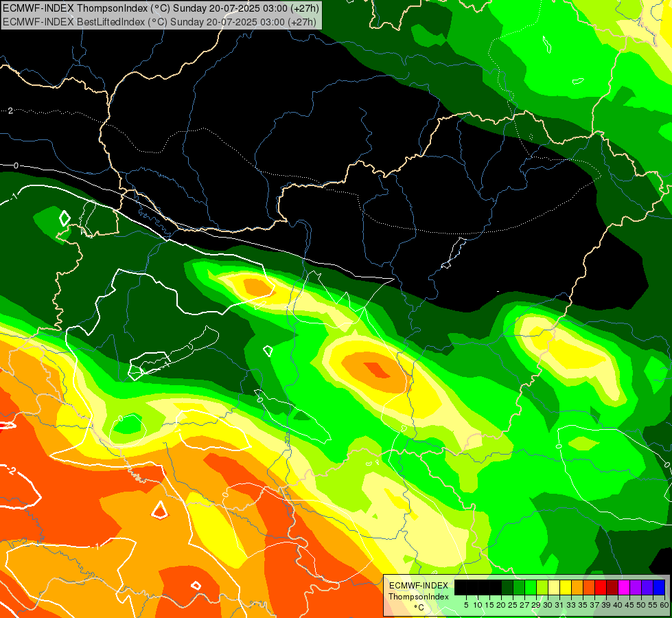
Task: Click the legend's ECMWF-INDEX label
Action: (x=419, y=586)
